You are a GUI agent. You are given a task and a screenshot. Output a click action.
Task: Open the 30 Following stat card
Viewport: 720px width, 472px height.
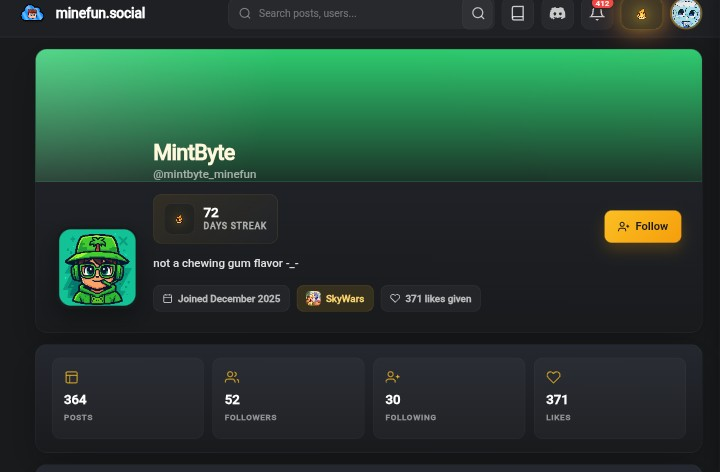click(448, 397)
